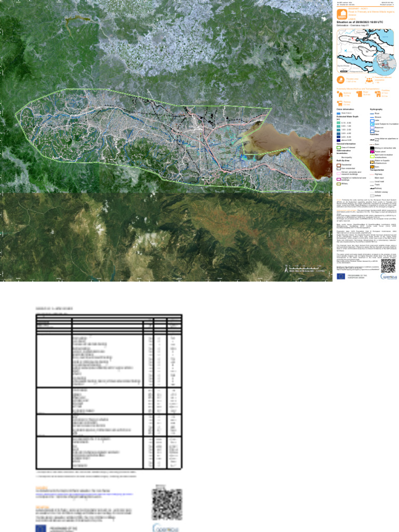Image resolution: width=399 pixels, height=532 pixels.
Task: Click the brown Residential legend box
Action: click(339, 165)
